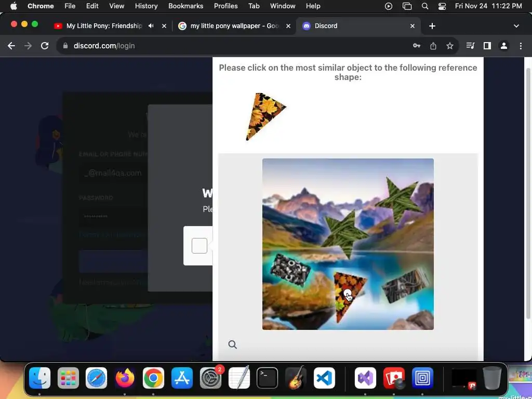Open the Profiles menu
The width and height of the screenshot is (532, 399).
225,6
